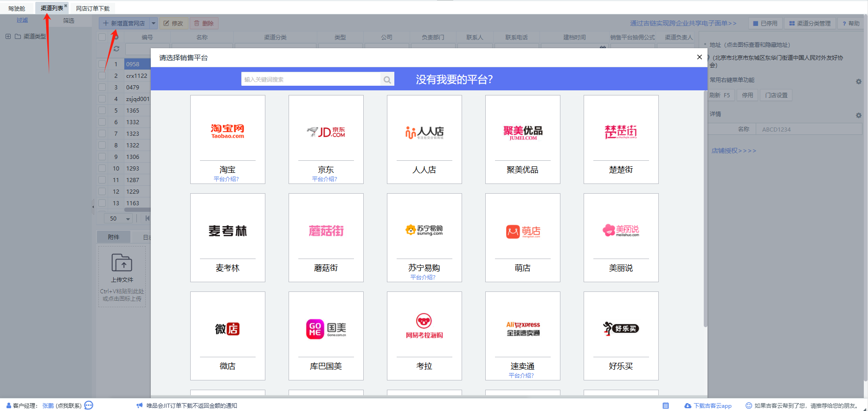
Task: Select the 好乐买 platform logo
Action: click(x=621, y=329)
